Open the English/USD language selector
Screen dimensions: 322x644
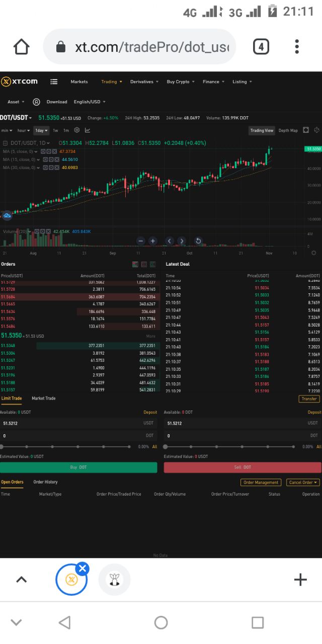click(x=90, y=102)
